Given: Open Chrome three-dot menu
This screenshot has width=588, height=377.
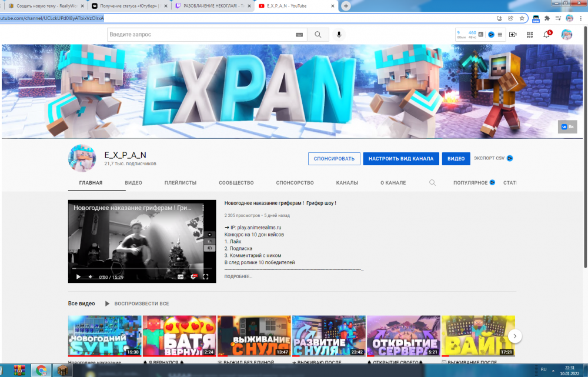Looking at the screenshot, I should pos(581,18).
